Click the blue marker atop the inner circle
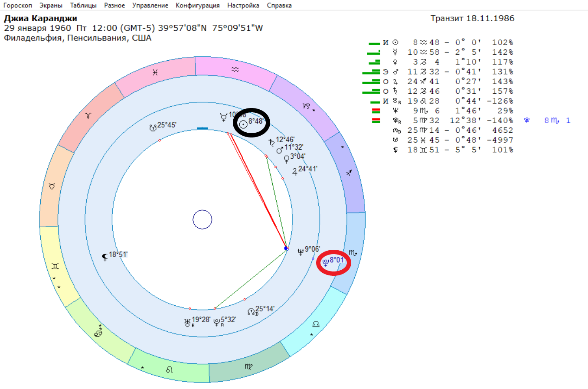This screenshot has width=588, height=389. tap(203, 128)
